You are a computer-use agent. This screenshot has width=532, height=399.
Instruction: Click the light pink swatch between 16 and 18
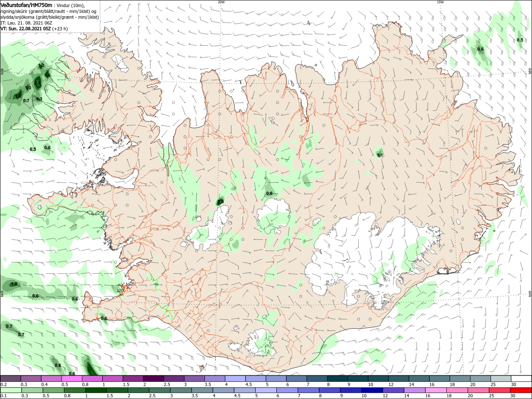pos(436,390)
